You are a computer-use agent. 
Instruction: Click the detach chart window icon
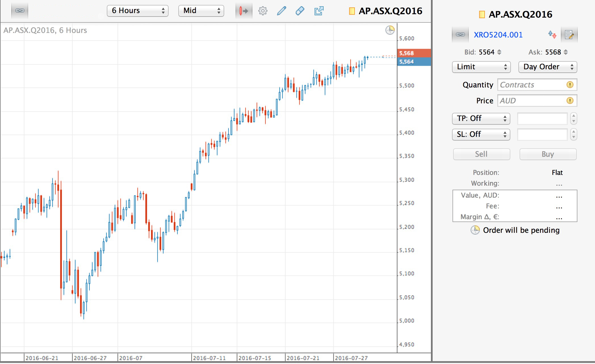(x=319, y=11)
